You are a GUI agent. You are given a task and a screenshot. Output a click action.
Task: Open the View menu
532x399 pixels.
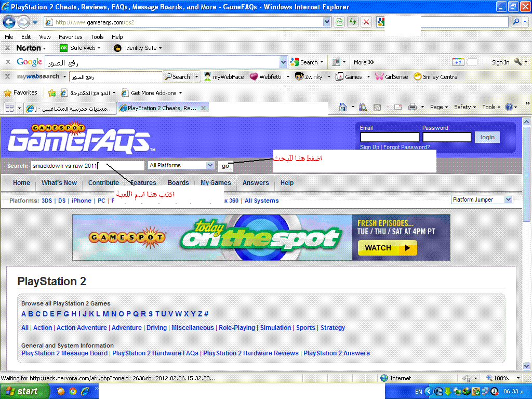point(45,37)
